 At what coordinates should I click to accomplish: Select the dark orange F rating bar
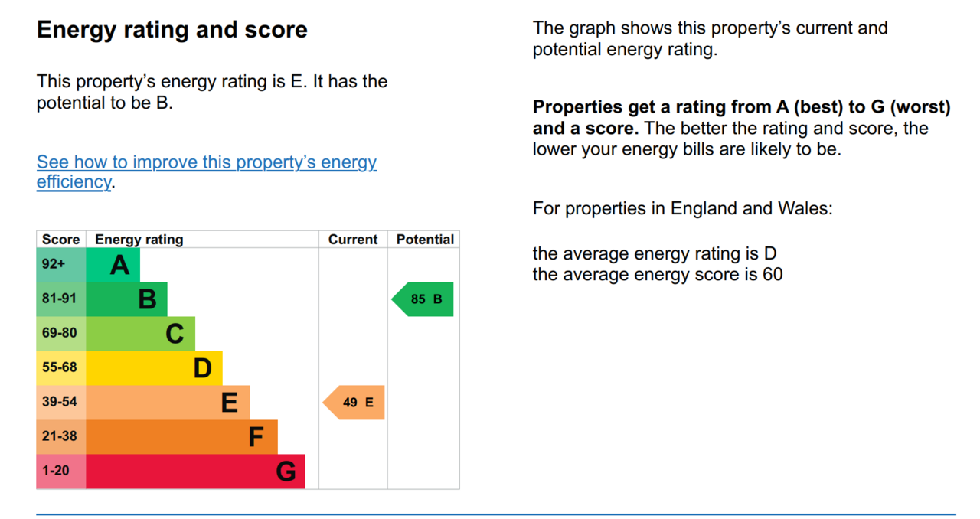coord(181,437)
